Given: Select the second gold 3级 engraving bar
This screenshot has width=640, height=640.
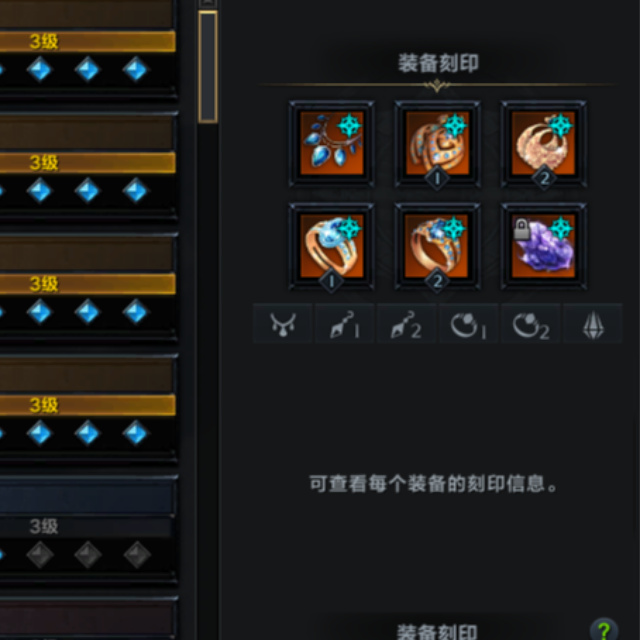Looking at the screenshot, I should 87,162.
